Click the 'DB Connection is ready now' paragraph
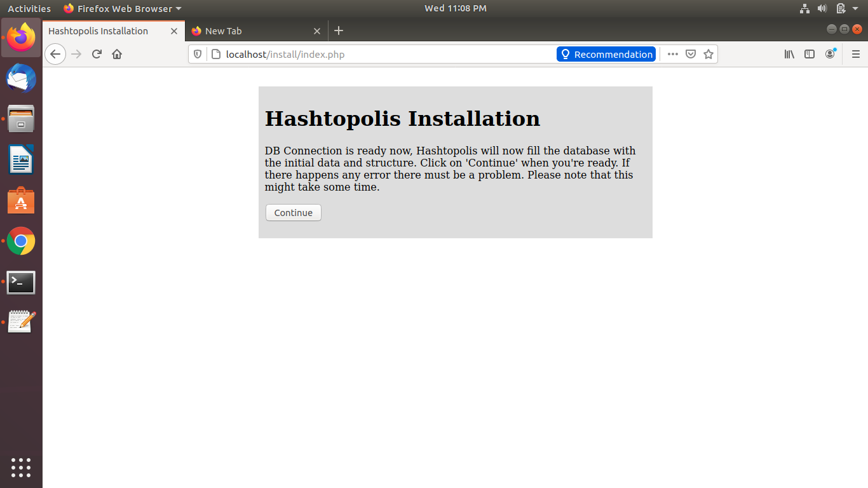 pos(451,169)
